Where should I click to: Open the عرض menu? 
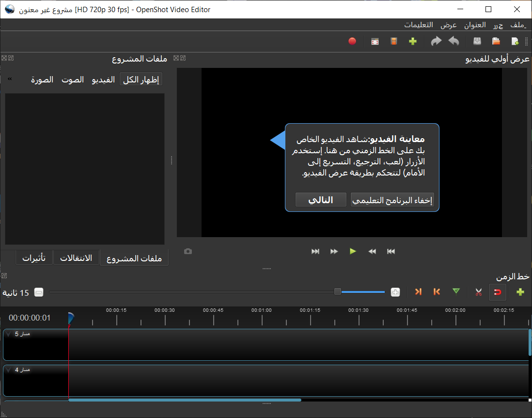[449, 25]
